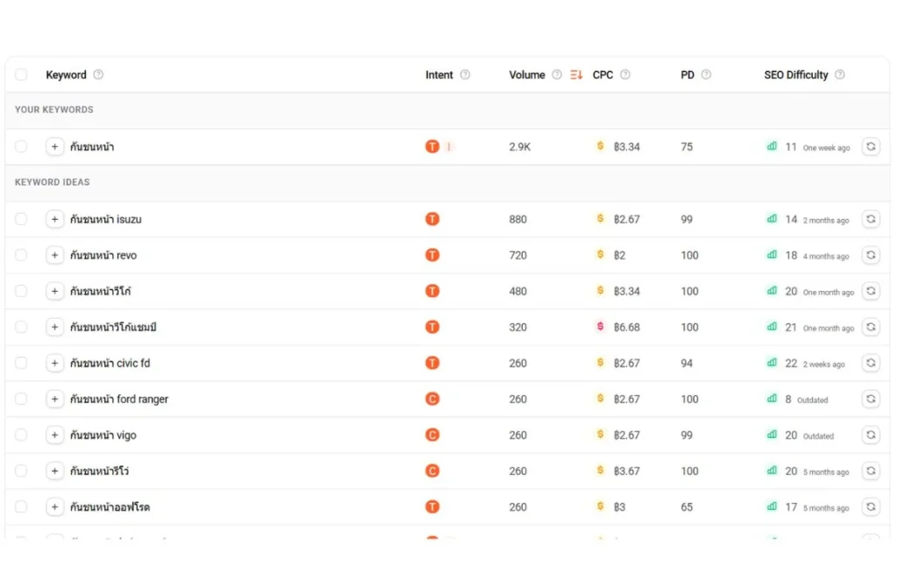Select the กันชนหน้า vigo checkbox
Screen dimensions: 898x588
pos(21,436)
